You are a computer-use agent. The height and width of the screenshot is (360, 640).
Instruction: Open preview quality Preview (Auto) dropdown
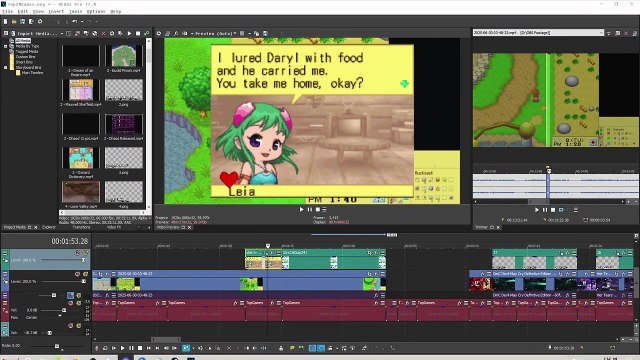(215, 33)
